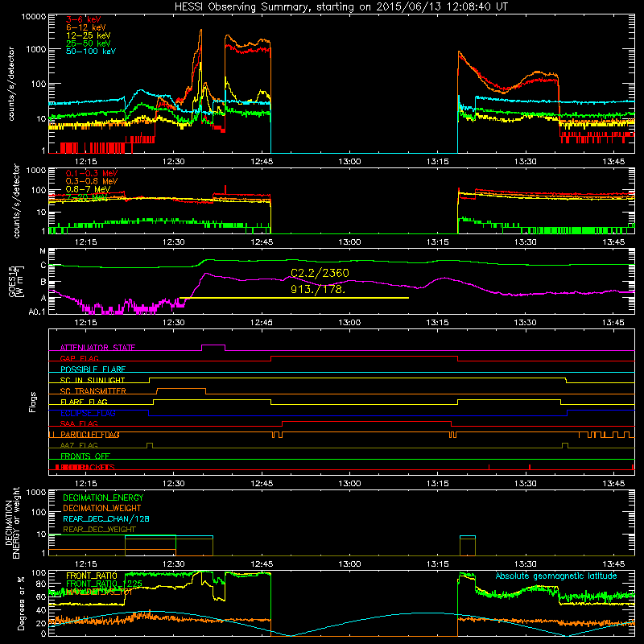This screenshot has width=644, height=644.
Task: Click the '10000' tick on top panel axis
Action: (34, 17)
